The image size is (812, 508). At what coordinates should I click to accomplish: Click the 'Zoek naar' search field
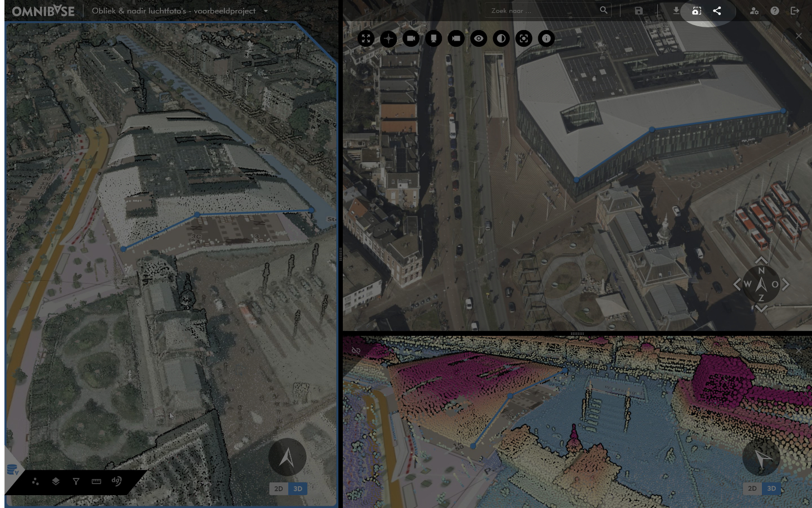(x=543, y=11)
